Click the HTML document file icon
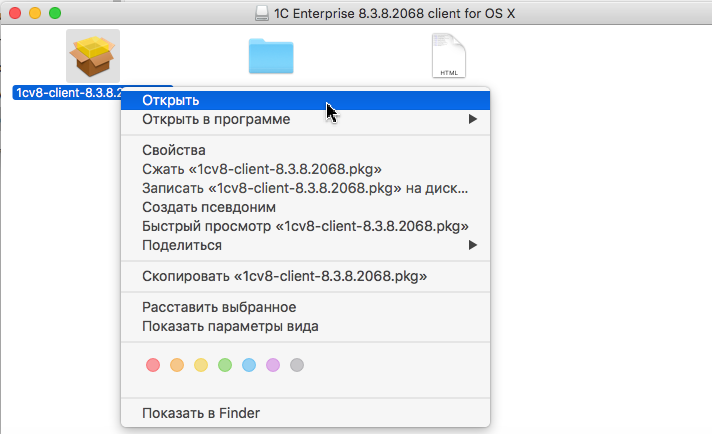This screenshot has height=434, width=712. pyautogui.click(x=448, y=56)
